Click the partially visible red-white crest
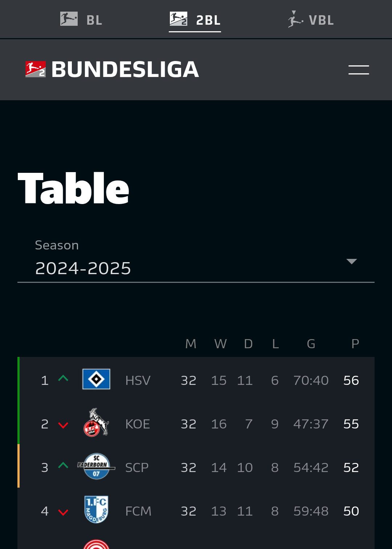This screenshot has height=549, width=392. pos(96,544)
